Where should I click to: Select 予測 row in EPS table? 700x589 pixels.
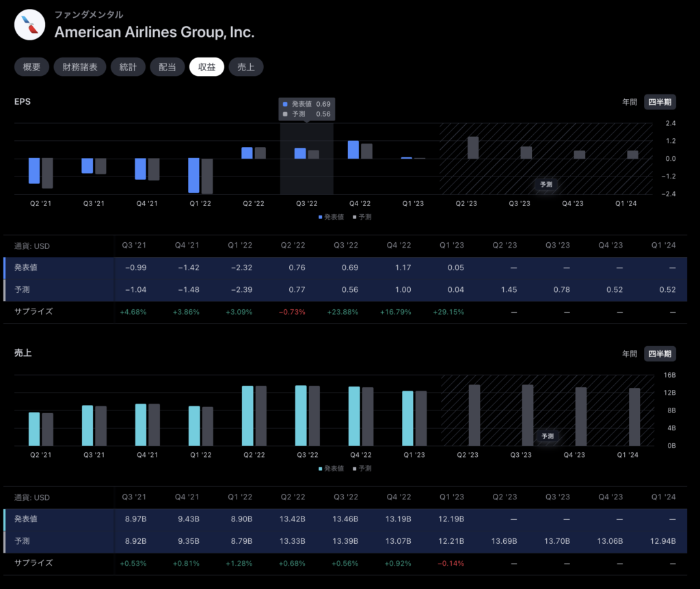click(x=345, y=289)
